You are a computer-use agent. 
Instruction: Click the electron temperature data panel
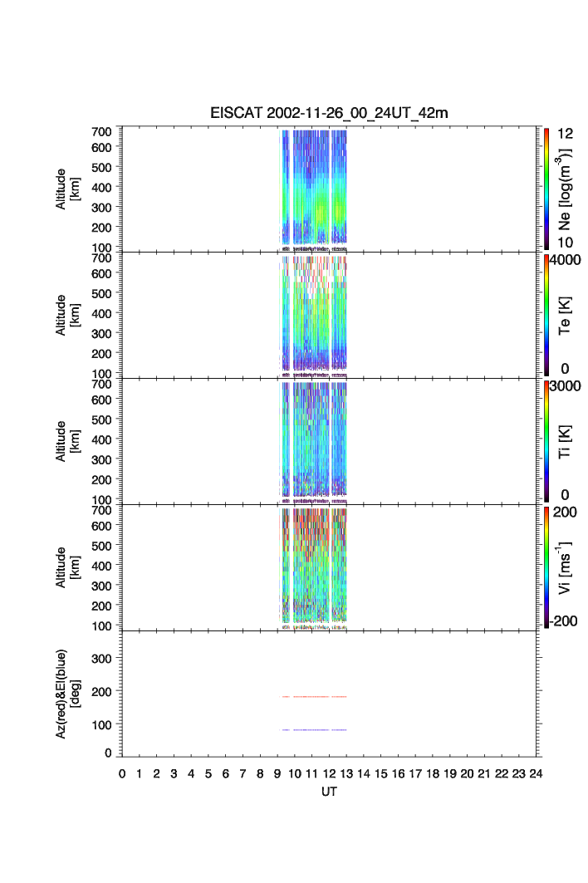tap(314, 316)
